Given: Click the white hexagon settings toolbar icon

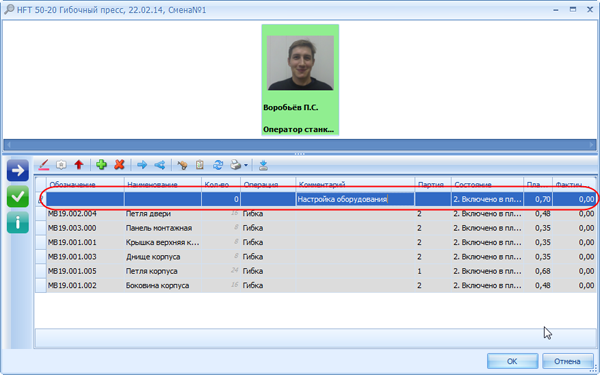Looking at the screenshot, I should click(x=61, y=165).
